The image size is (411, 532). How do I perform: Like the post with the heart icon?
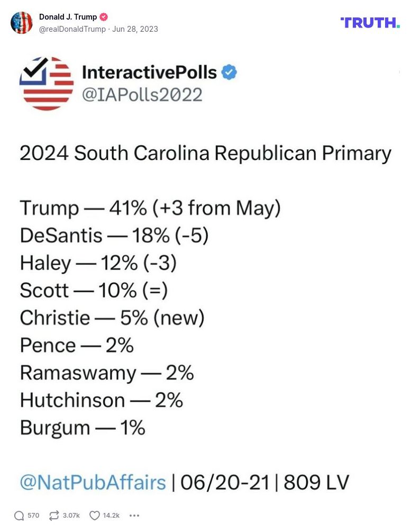(95, 516)
